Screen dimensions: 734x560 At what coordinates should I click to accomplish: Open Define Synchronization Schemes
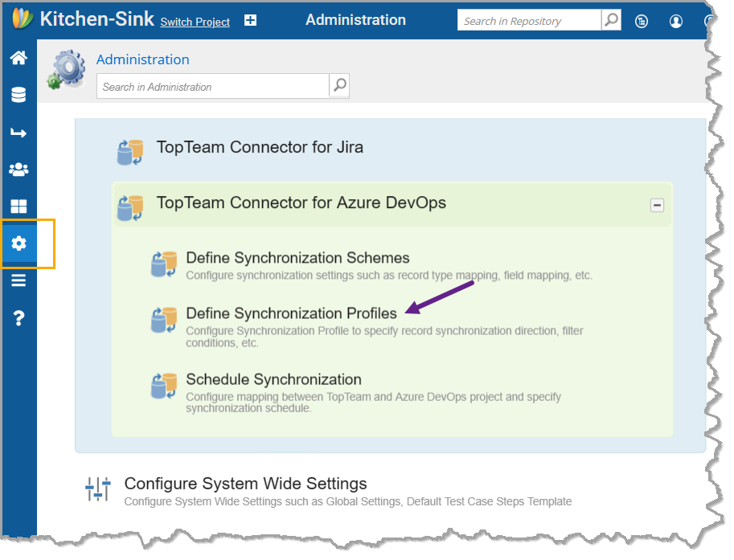297,257
